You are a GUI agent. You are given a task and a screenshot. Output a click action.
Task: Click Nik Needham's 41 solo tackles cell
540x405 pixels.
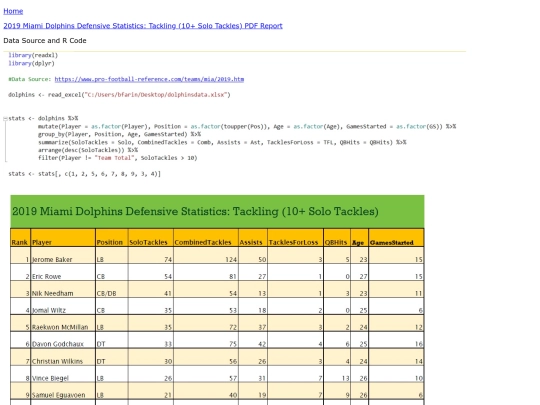tap(150, 289)
